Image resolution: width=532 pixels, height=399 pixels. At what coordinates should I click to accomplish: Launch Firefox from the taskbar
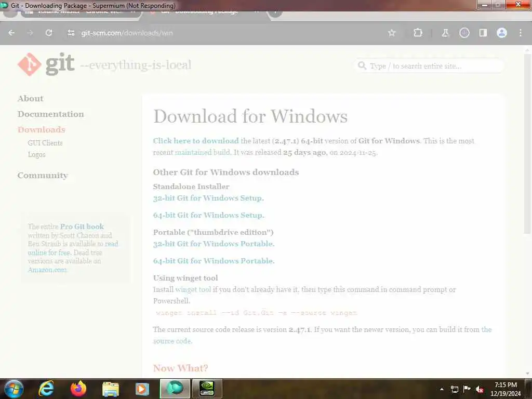(78, 389)
